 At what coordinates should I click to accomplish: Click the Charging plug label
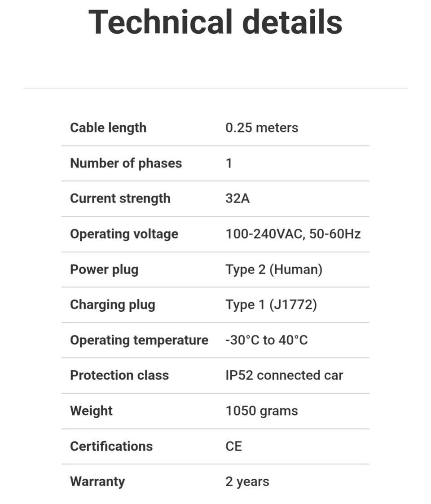coord(113,305)
